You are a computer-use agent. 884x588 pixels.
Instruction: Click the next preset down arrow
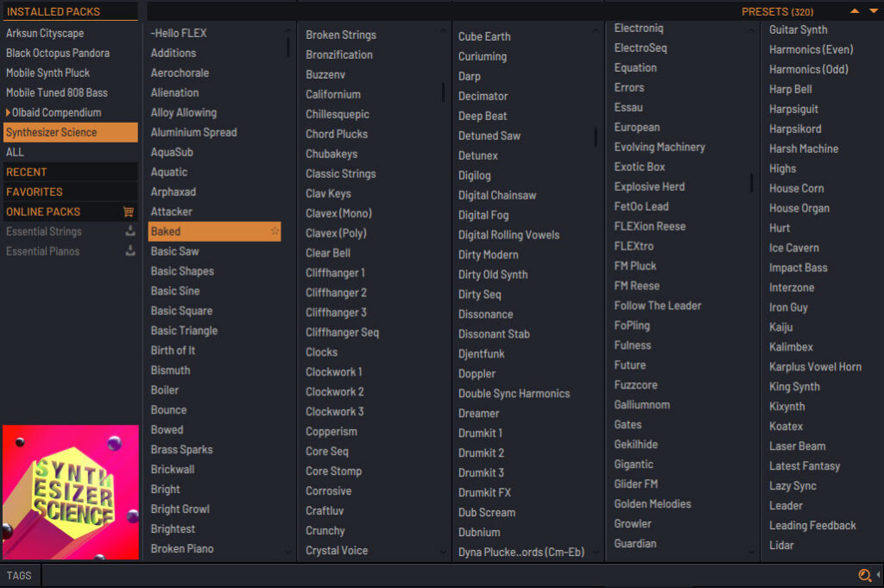pyautogui.click(x=873, y=11)
